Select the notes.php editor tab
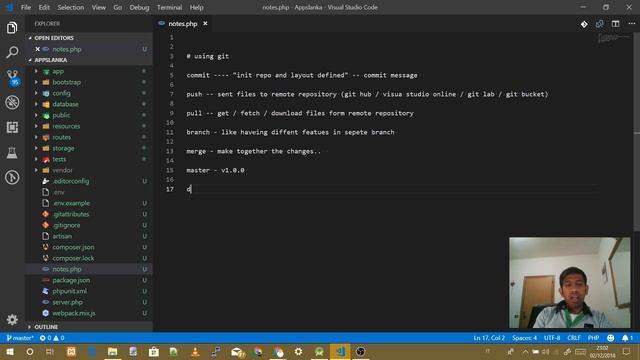The height and width of the screenshot is (360, 640). [x=183, y=24]
